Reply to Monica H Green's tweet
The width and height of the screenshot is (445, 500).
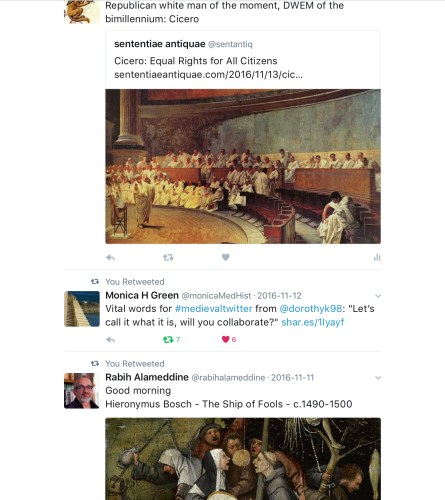pyautogui.click(x=110, y=340)
